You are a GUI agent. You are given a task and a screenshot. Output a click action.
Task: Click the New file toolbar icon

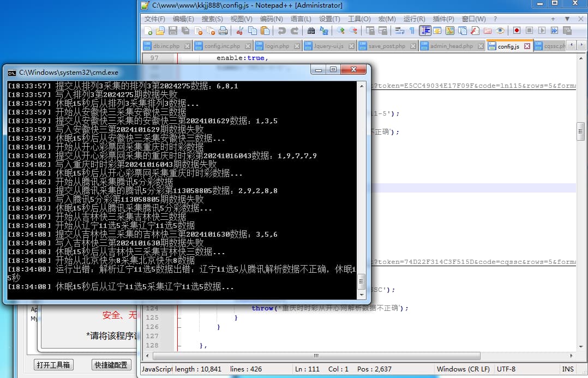point(147,31)
